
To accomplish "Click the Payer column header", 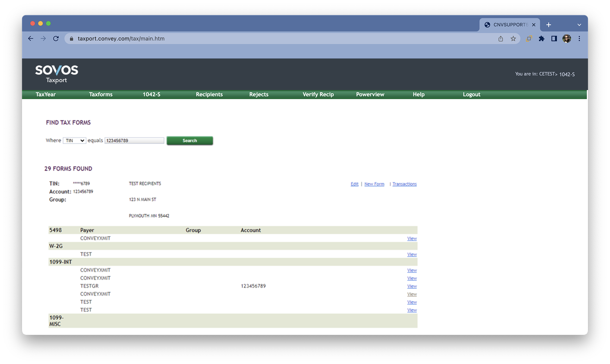I will 87,230.
